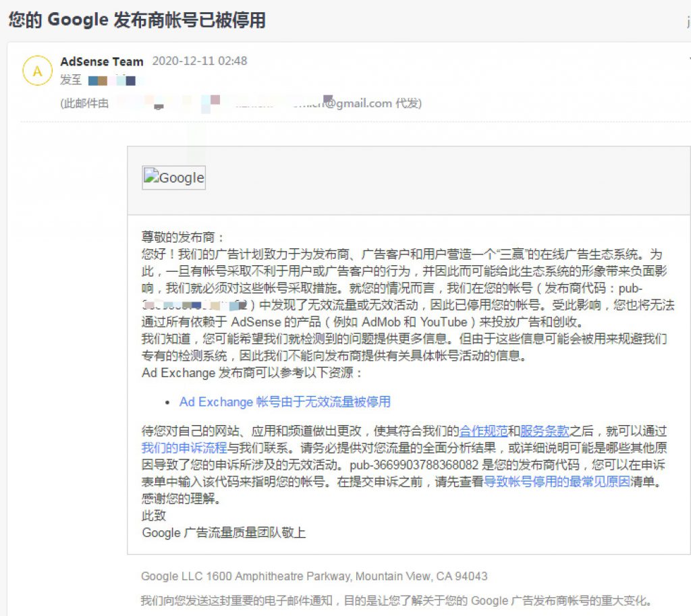Click the AdSense Team sender name
Screen dimensions: 691x616
point(102,61)
